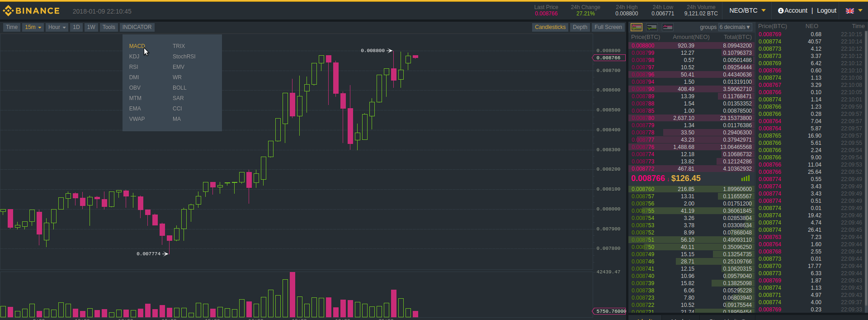The image size is (868, 320).
Task: Expand the language dropdown arrow
Action: coord(860,11)
